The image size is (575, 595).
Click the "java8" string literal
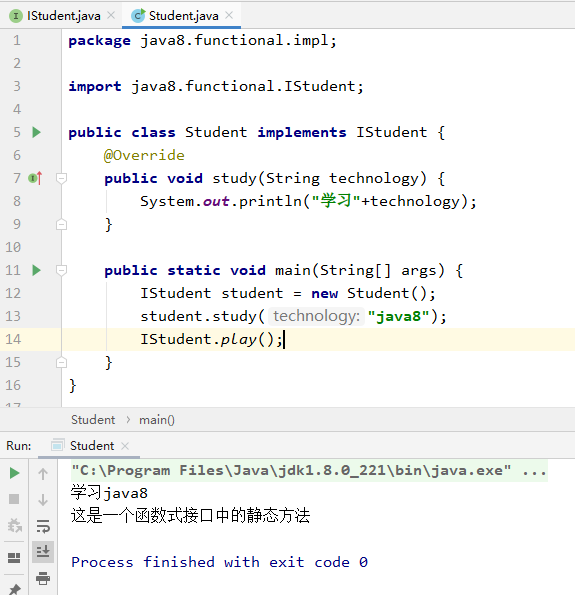click(x=399, y=316)
